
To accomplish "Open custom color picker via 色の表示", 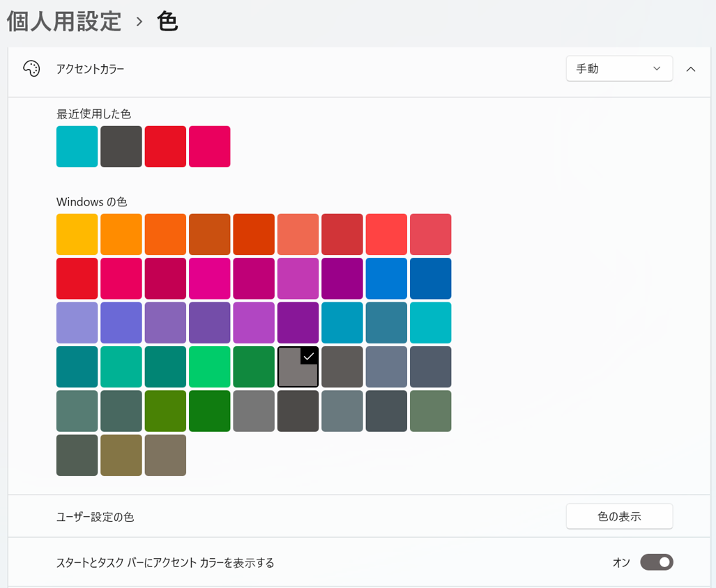I will (x=618, y=516).
